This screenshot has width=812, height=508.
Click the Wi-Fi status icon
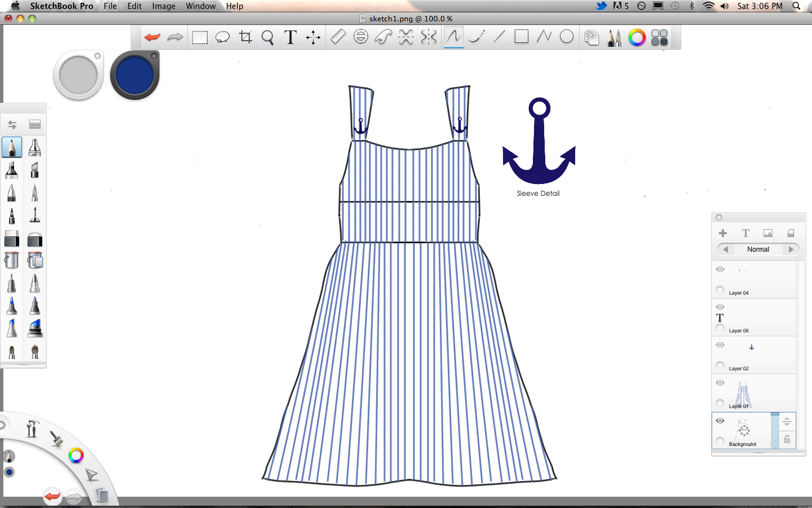708,6
